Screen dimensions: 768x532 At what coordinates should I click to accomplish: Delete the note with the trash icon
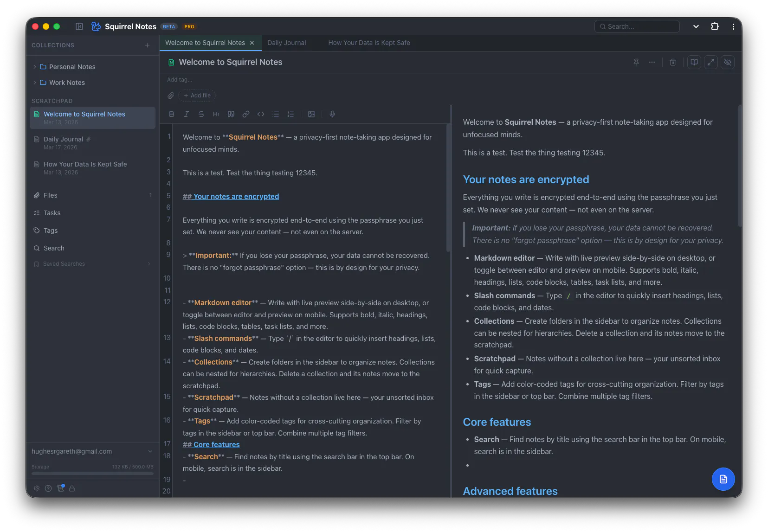pyautogui.click(x=673, y=62)
